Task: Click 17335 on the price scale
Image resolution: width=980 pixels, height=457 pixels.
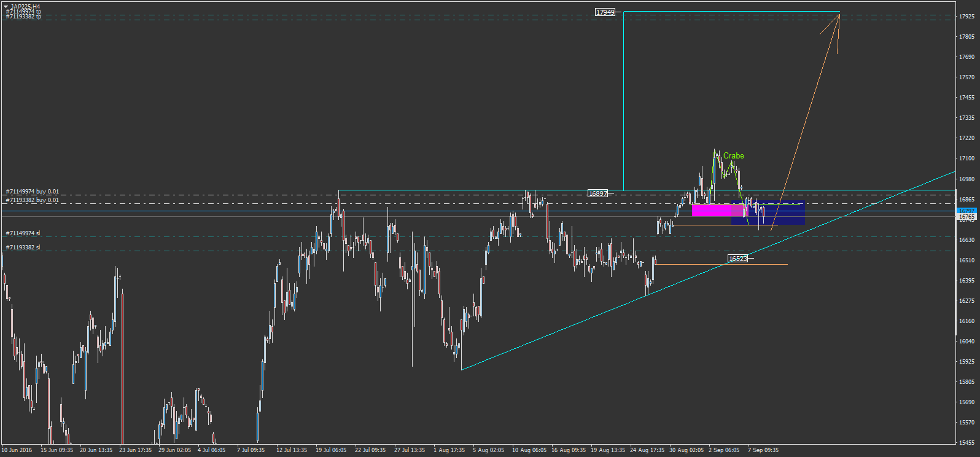Action: 966,118
